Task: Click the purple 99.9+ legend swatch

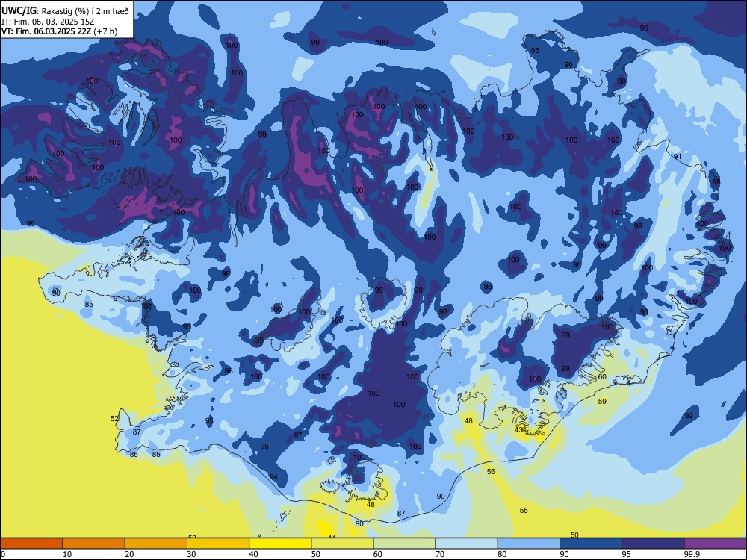Action: click(x=715, y=544)
